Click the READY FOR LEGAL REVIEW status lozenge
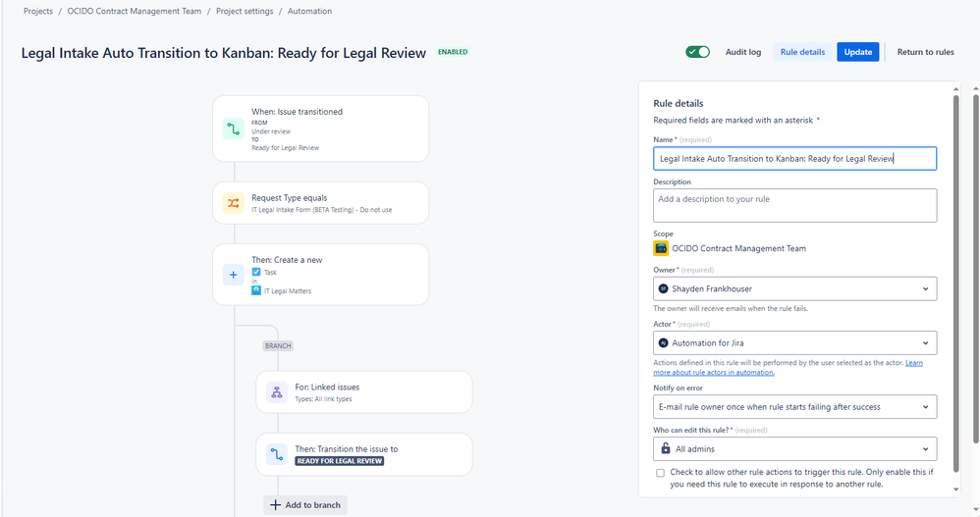980x517 pixels. 340,461
